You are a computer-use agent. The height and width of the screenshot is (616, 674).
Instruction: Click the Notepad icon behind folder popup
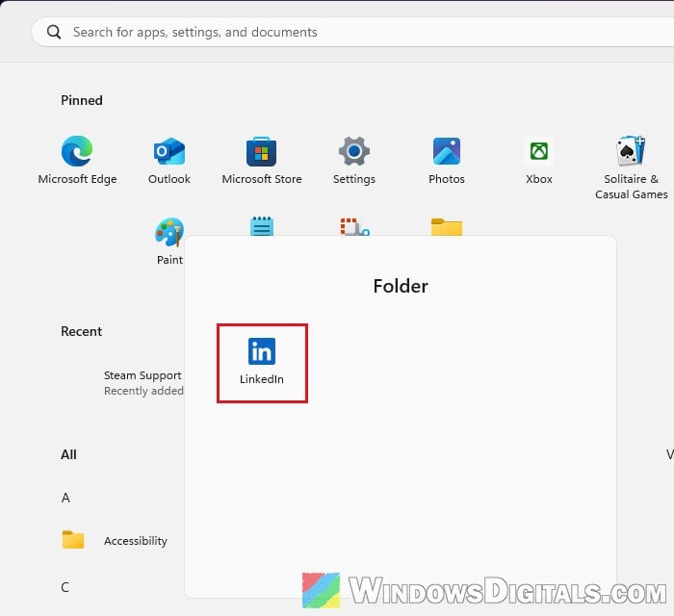(x=261, y=226)
